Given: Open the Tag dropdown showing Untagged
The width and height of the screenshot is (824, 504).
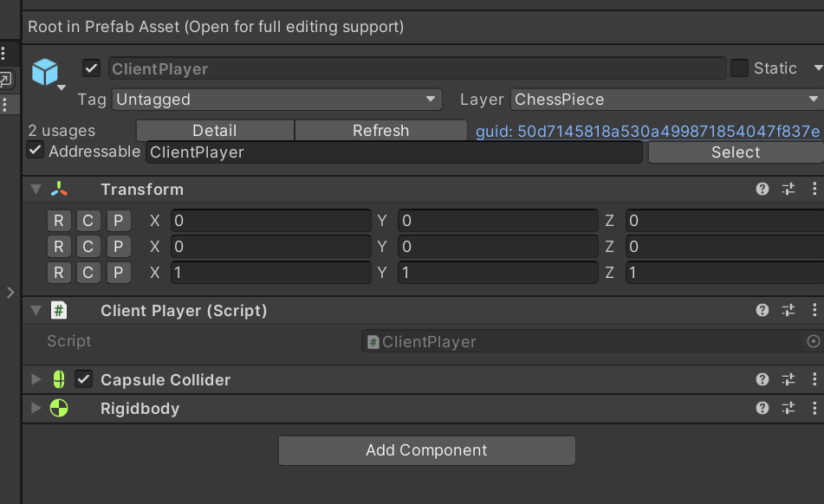Looking at the screenshot, I should [x=277, y=100].
